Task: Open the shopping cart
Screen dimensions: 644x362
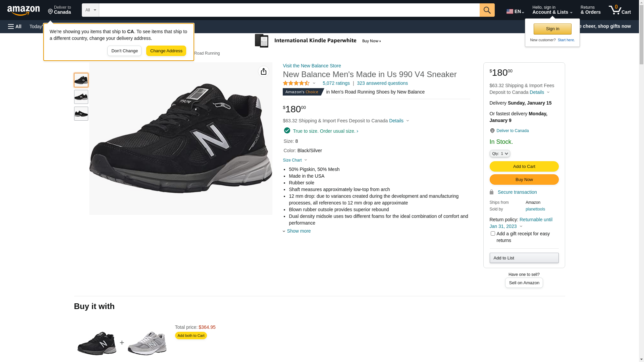Action: tap(620, 10)
